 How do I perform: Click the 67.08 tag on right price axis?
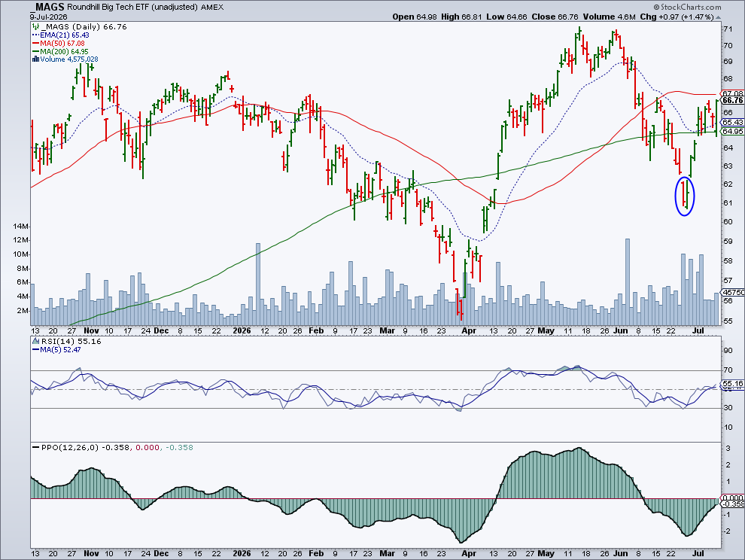[x=733, y=93]
